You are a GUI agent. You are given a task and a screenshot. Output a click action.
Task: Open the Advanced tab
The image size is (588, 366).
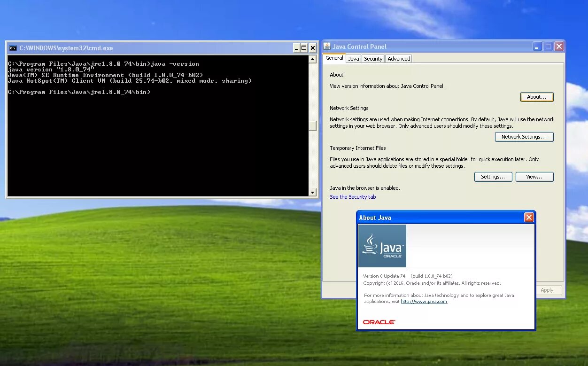[x=399, y=59]
